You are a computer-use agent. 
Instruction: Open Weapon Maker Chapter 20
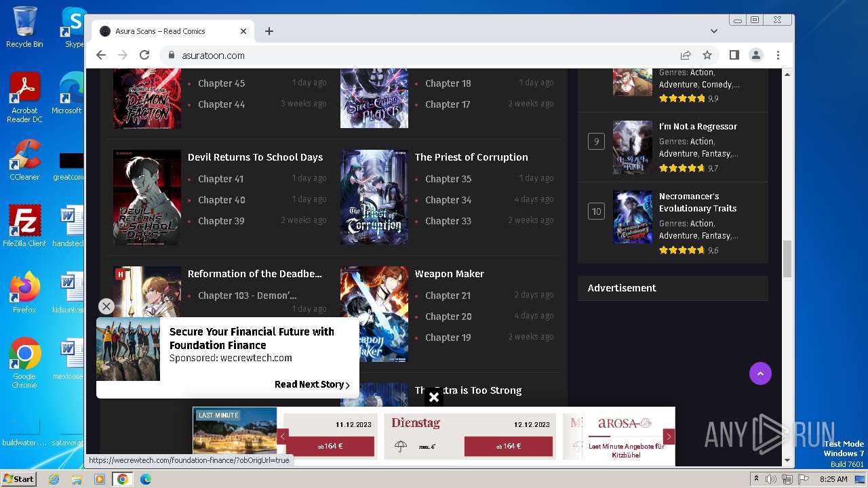[x=448, y=317]
